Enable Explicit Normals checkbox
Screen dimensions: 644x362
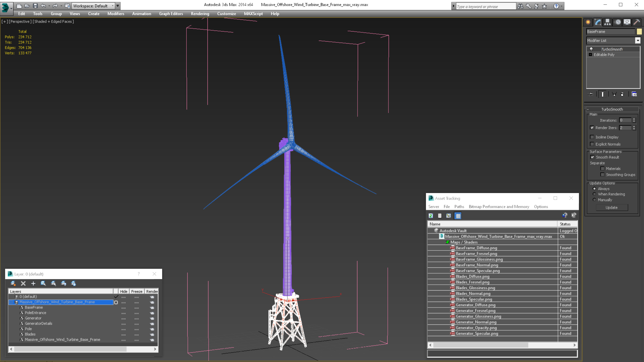(592, 144)
